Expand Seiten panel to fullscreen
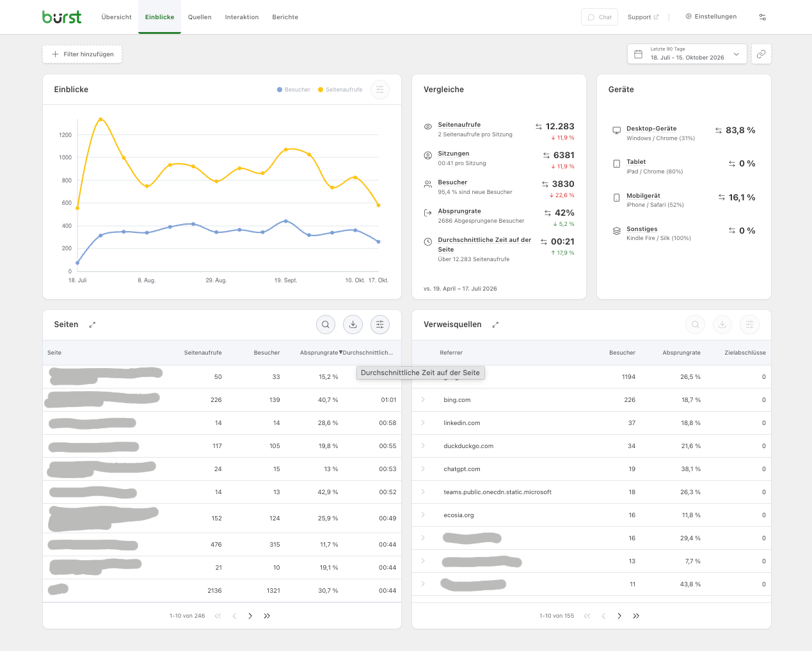The height and width of the screenshot is (651, 812). [93, 325]
